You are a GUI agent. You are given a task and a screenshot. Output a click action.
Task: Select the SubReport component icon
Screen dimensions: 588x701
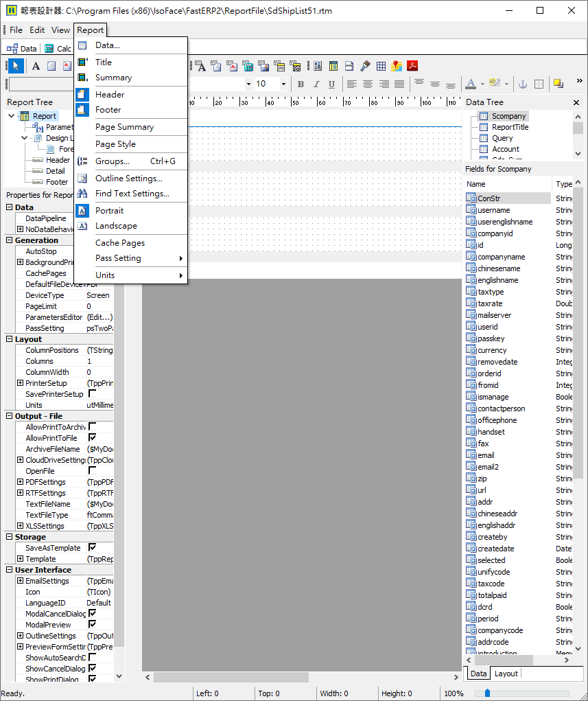[x=333, y=66]
